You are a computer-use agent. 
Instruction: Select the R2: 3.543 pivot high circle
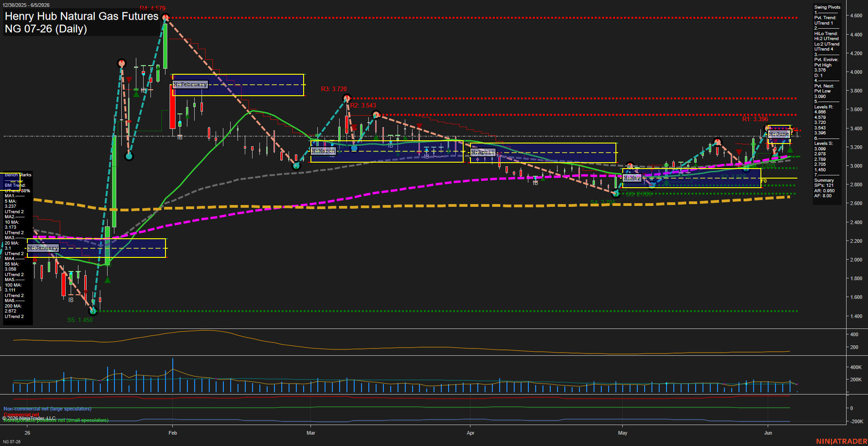click(x=376, y=114)
